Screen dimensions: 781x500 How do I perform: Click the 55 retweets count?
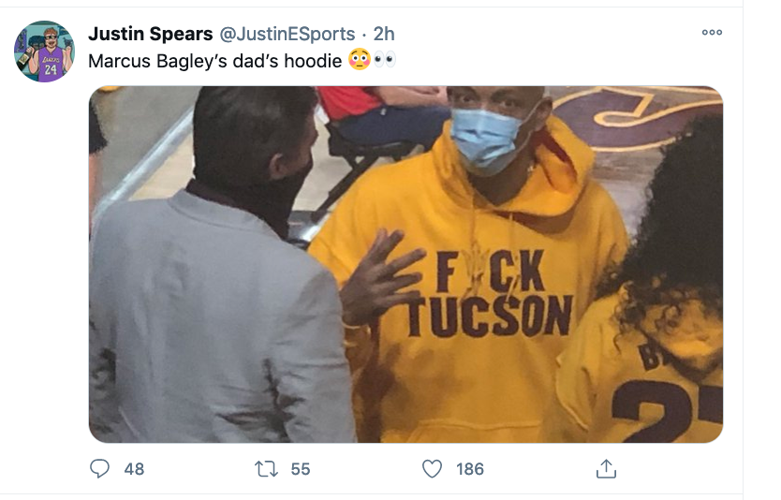(x=300, y=469)
